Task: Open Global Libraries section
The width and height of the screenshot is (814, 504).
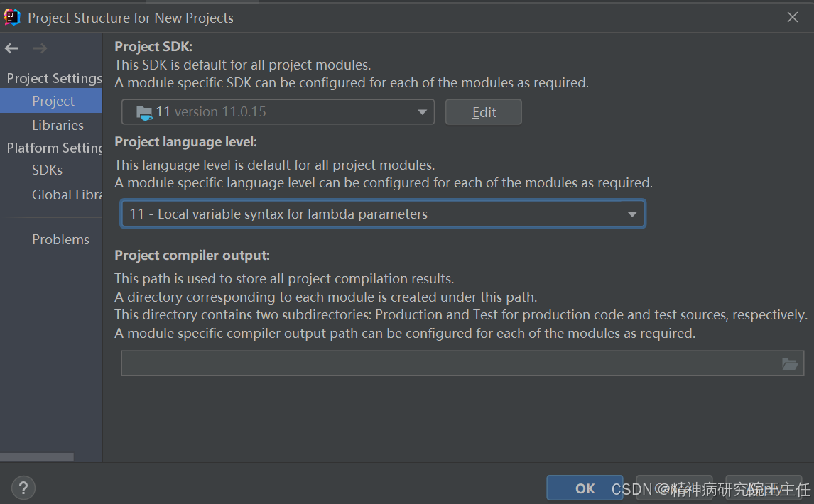Action: 67,195
